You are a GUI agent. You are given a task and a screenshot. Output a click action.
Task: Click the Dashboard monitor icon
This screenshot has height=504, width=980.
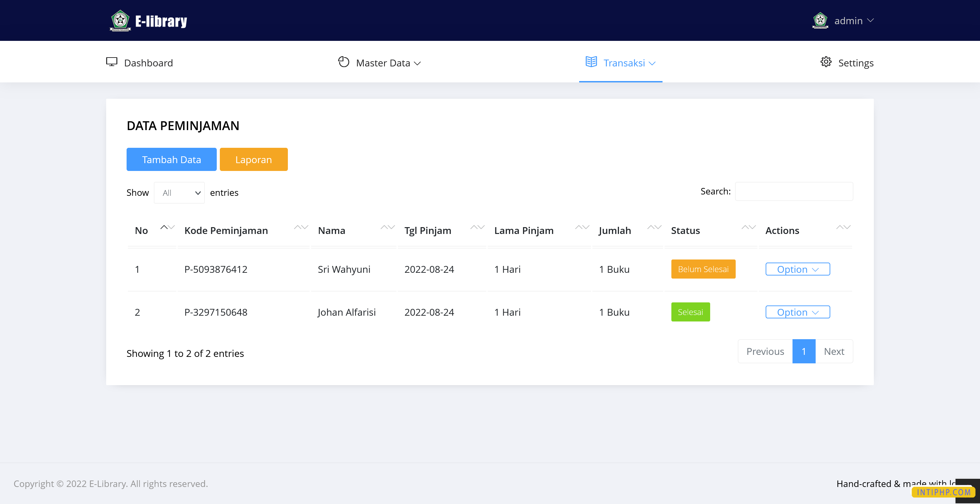[x=112, y=62]
